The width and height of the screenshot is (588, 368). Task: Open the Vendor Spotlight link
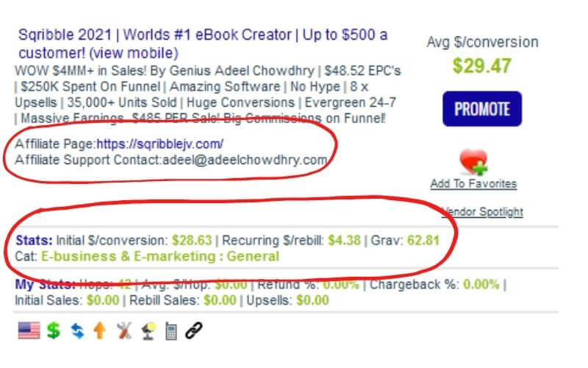[483, 212]
